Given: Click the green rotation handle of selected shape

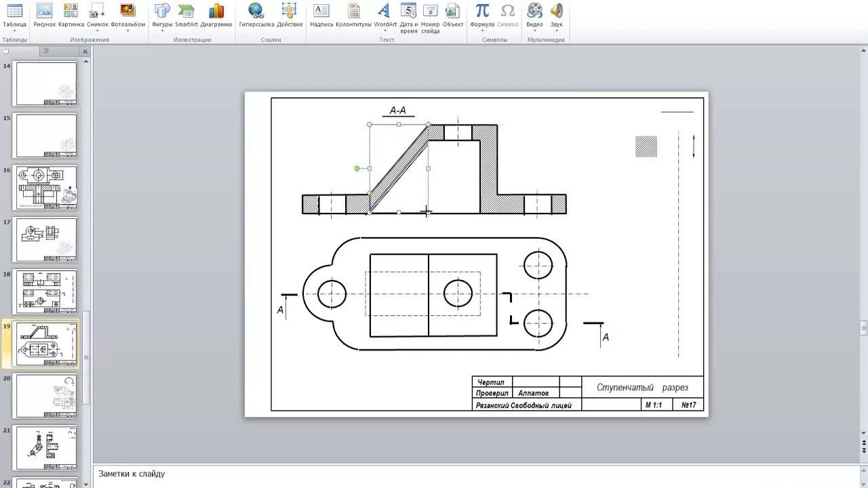Looking at the screenshot, I should (357, 168).
